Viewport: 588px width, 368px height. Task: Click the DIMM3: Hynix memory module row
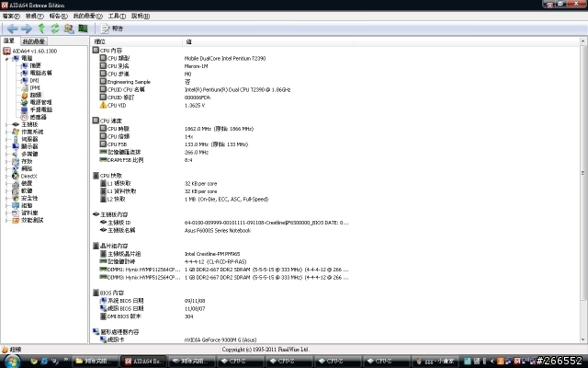point(224,278)
